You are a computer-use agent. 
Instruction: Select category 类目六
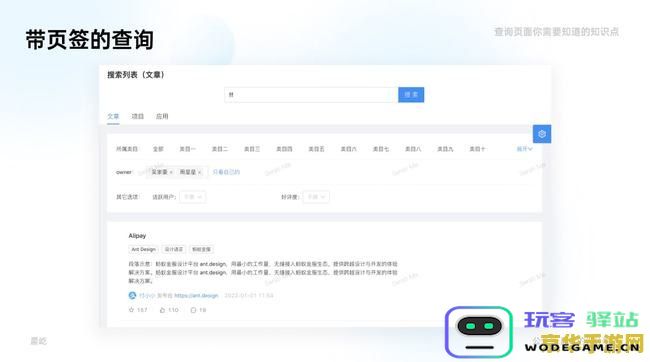click(x=349, y=149)
